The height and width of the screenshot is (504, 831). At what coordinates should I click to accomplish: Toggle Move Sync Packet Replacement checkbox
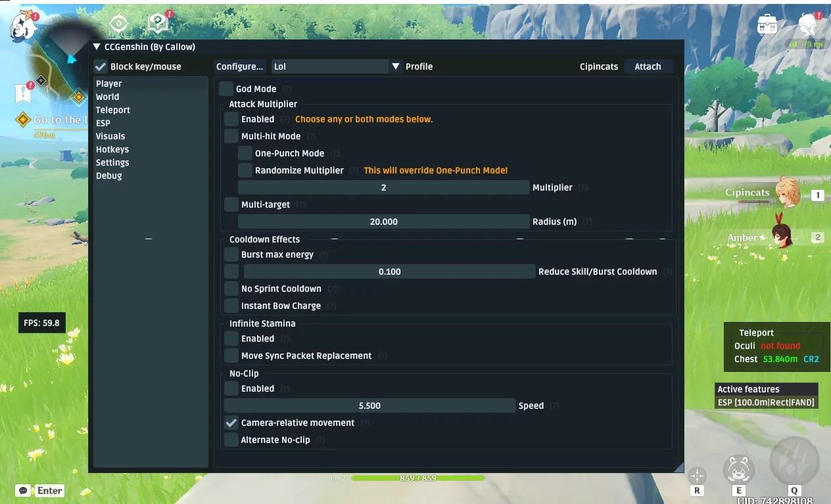point(231,355)
